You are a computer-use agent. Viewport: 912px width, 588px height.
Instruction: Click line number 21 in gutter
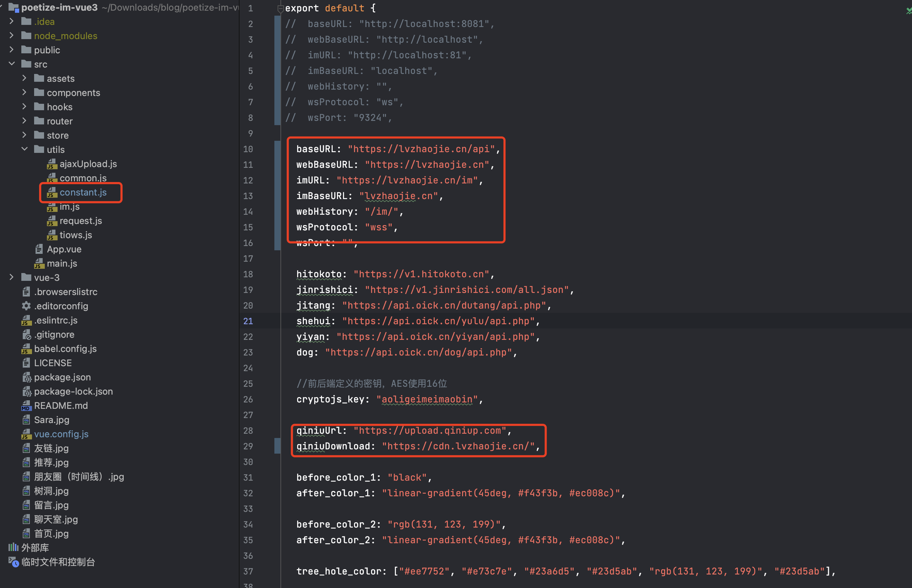[248, 321]
